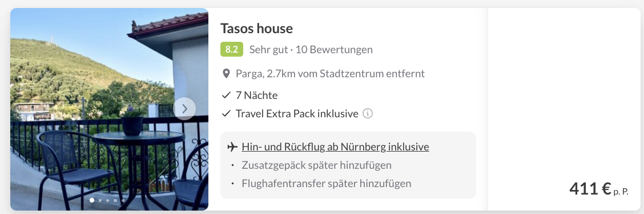Open the balcony photo of Tasos house
This screenshot has width=644, height=214.
pos(109,109)
